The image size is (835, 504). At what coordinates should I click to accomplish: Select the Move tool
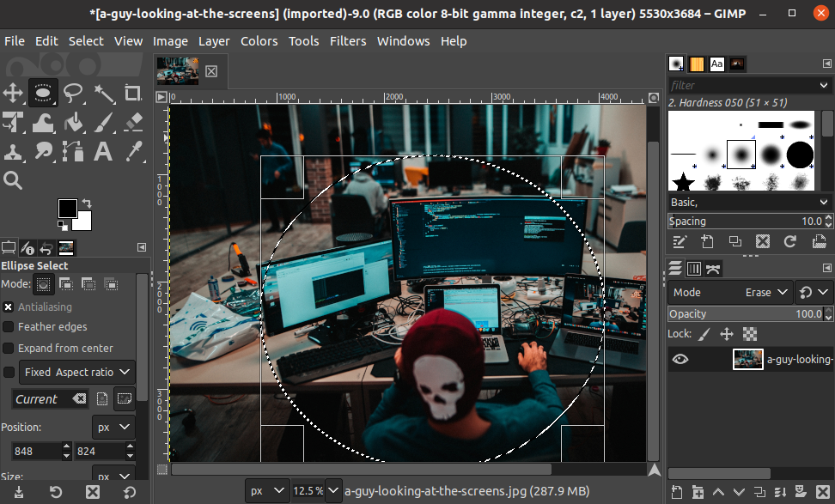pyautogui.click(x=13, y=93)
